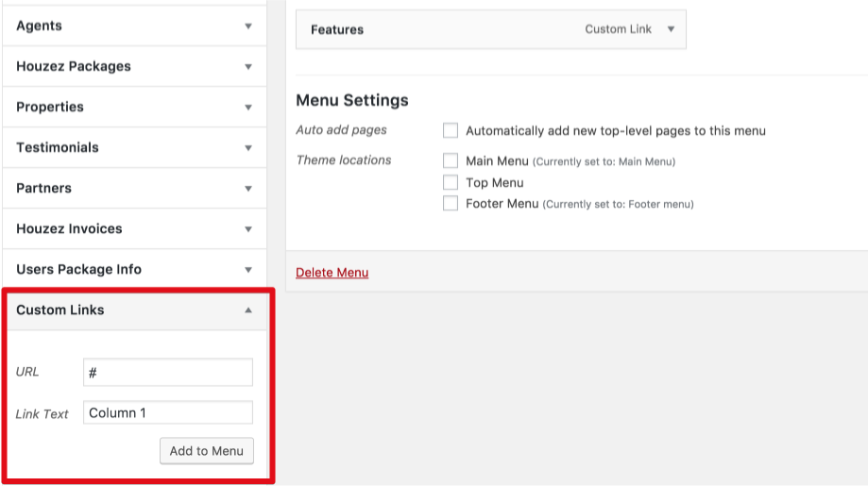Click the Add to Menu button

[207, 451]
